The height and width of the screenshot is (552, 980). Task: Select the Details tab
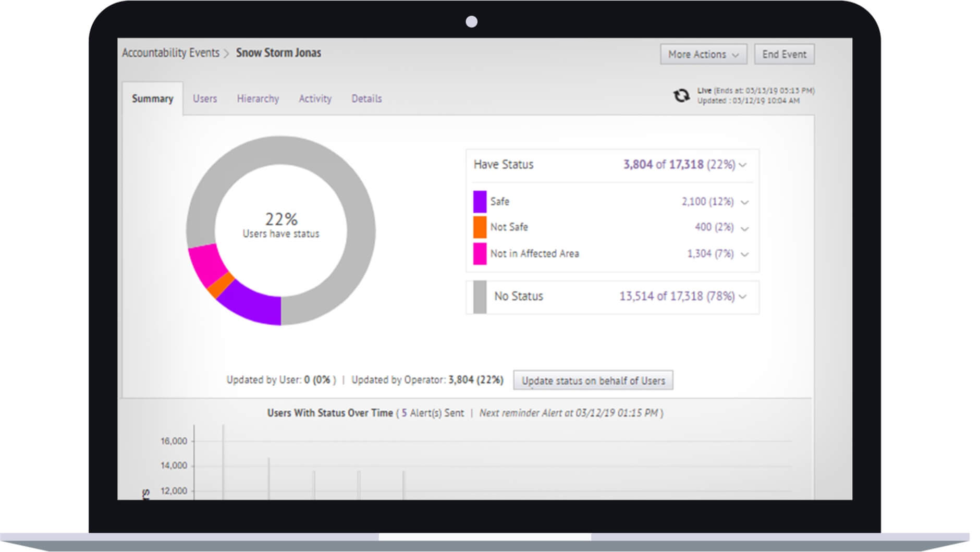(366, 99)
